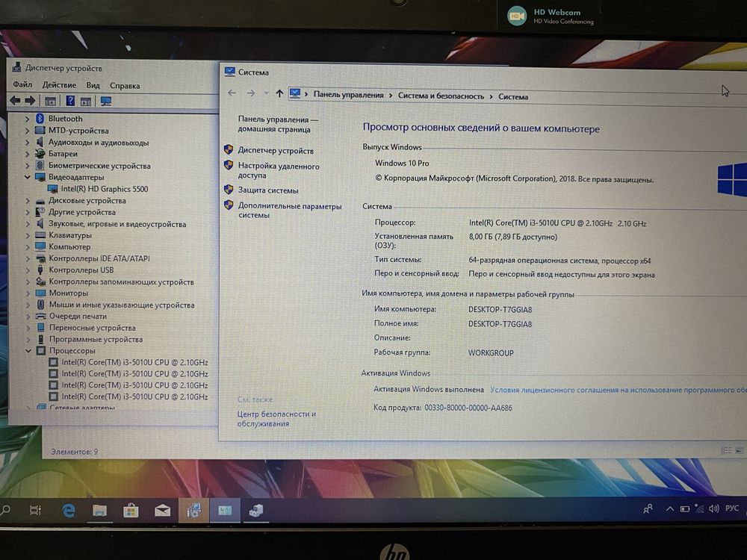Click Система и безопасность breadcrumb
This screenshot has width=747, height=560.
[x=441, y=96]
